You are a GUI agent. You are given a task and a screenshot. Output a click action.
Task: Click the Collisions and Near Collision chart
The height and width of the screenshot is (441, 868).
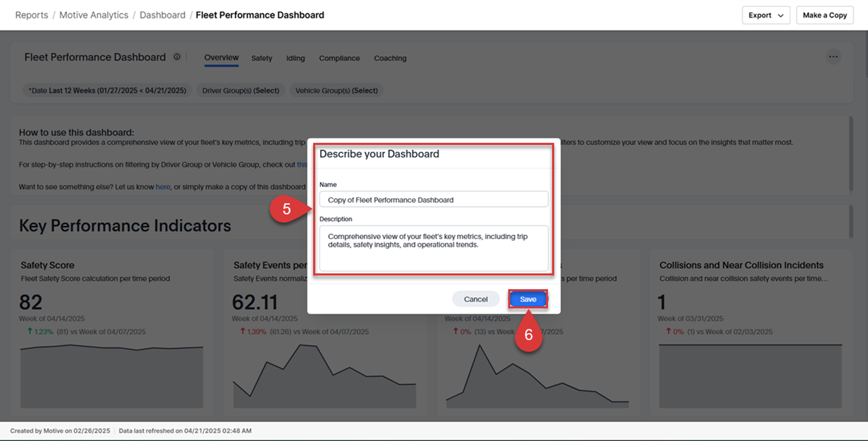pyautogui.click(x=751, y=375)
